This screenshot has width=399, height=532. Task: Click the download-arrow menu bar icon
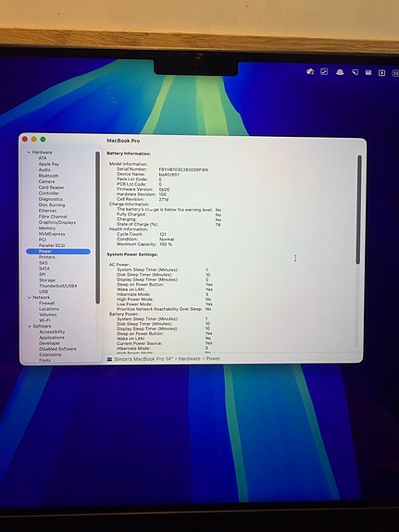[381, 73]
